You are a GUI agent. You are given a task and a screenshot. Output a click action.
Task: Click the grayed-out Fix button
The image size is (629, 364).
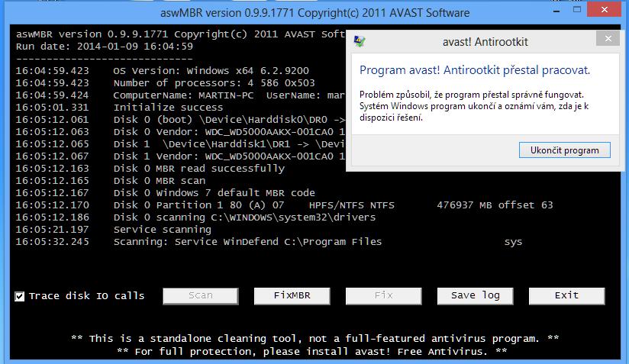(x=383, y=296)
